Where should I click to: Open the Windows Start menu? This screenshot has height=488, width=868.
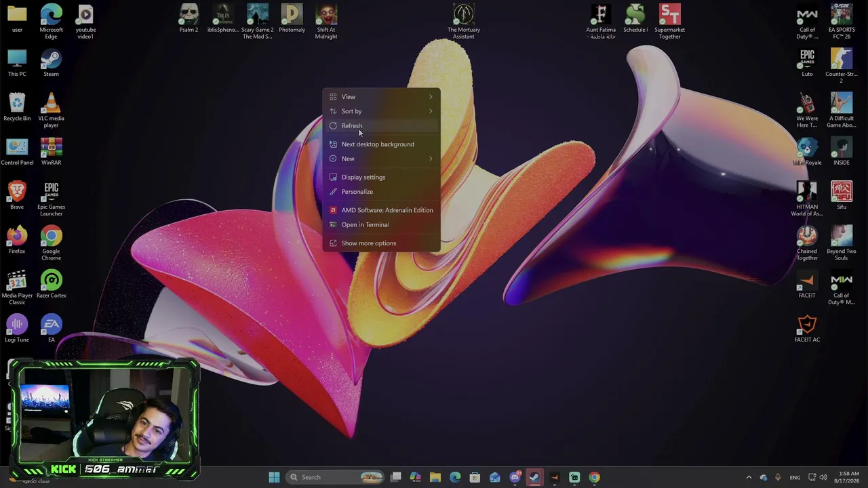pyautogui.click(x=274, y=477)
